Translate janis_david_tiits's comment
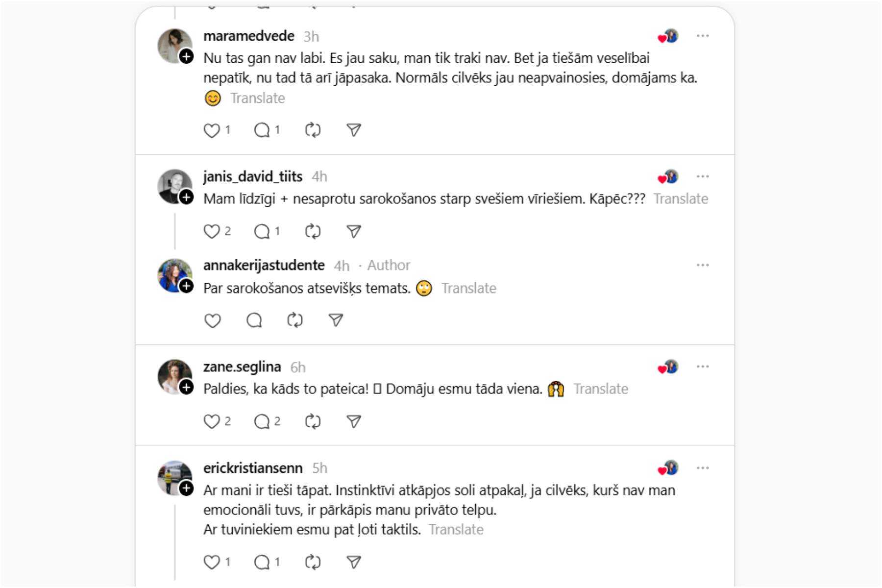 tap(681, 199)
